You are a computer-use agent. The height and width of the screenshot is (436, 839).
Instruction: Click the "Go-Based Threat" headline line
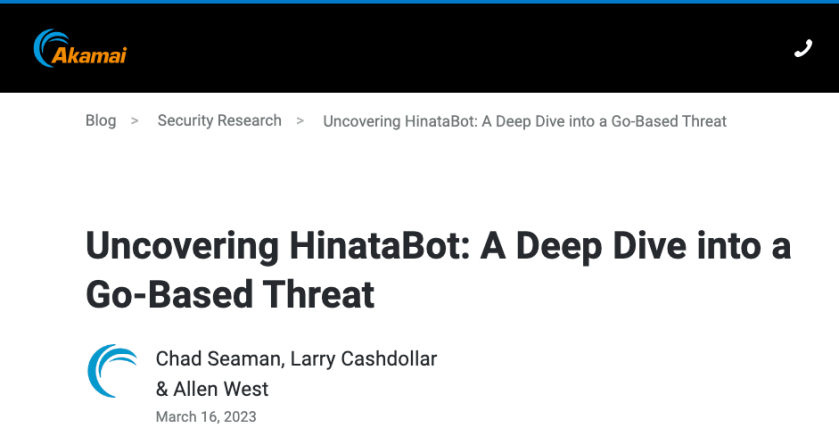230,294
